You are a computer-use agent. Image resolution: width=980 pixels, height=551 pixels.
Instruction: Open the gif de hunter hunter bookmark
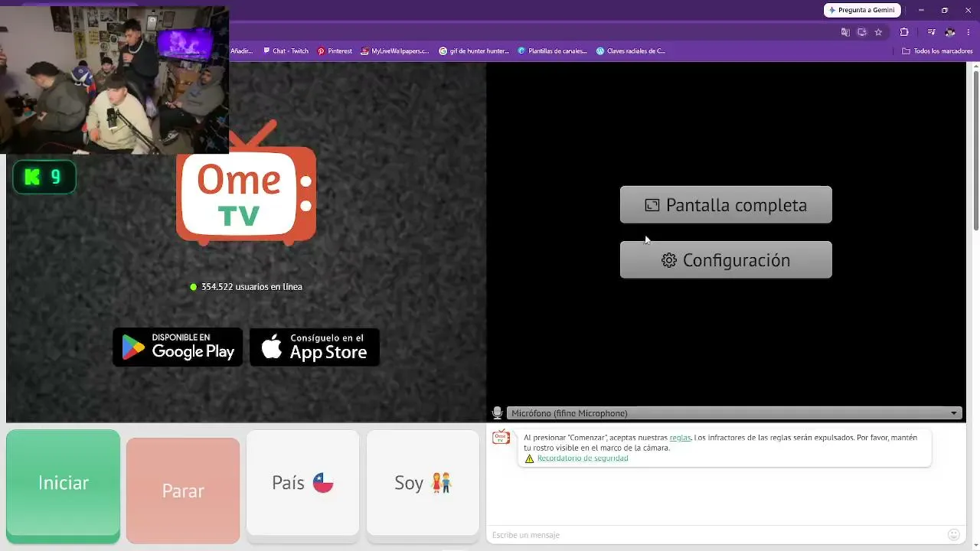coord(474,51)
